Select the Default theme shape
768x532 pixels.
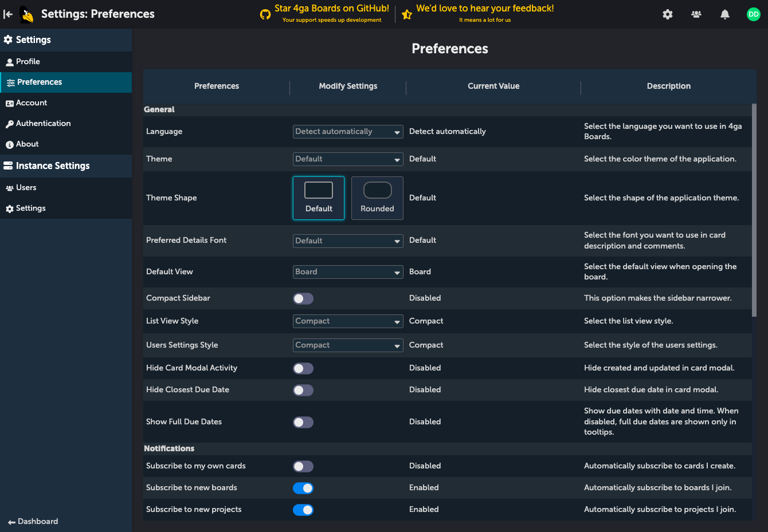tap(319, 198)
